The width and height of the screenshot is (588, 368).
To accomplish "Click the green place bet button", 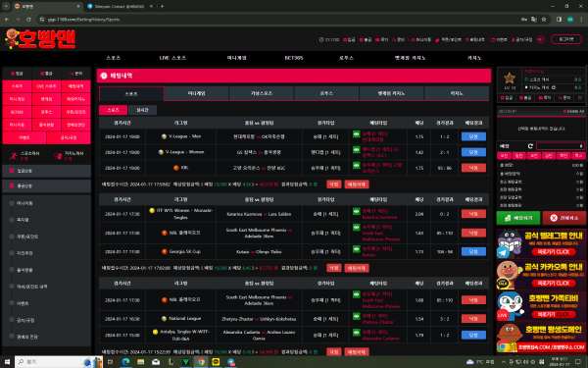I will [x=518, y=218].
